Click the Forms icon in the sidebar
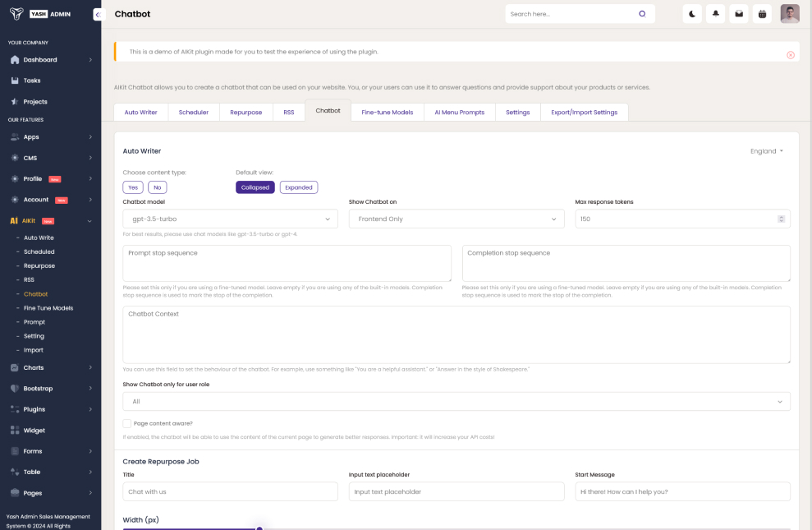This screenshot has height=530, width=812. pyautogui.click(x=15, y=451)
